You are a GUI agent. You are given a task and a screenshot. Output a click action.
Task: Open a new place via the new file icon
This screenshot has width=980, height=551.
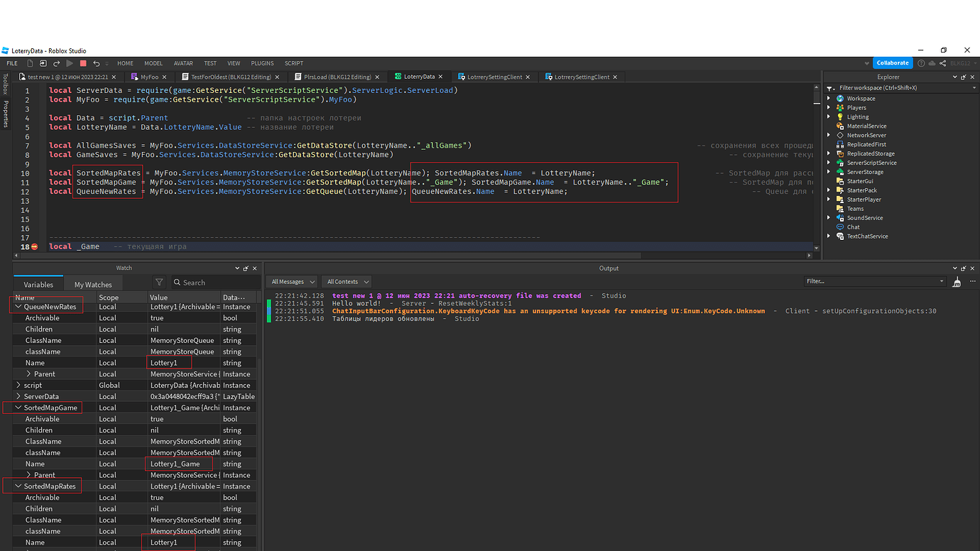tap(30, 63)
